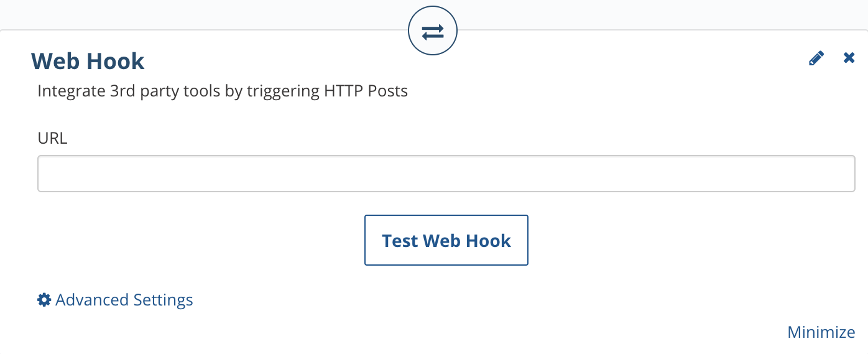Show advanced options via cog icon
868x354 pixels.
[x=44, y=300]
